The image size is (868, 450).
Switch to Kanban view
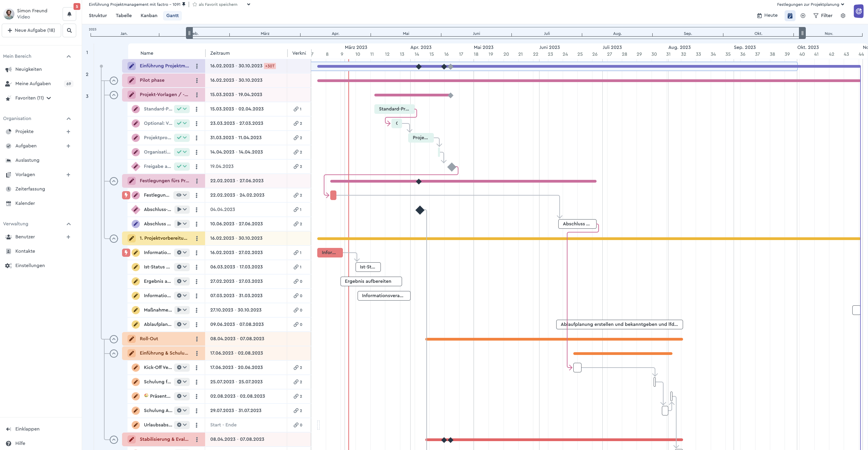[149, 16]
